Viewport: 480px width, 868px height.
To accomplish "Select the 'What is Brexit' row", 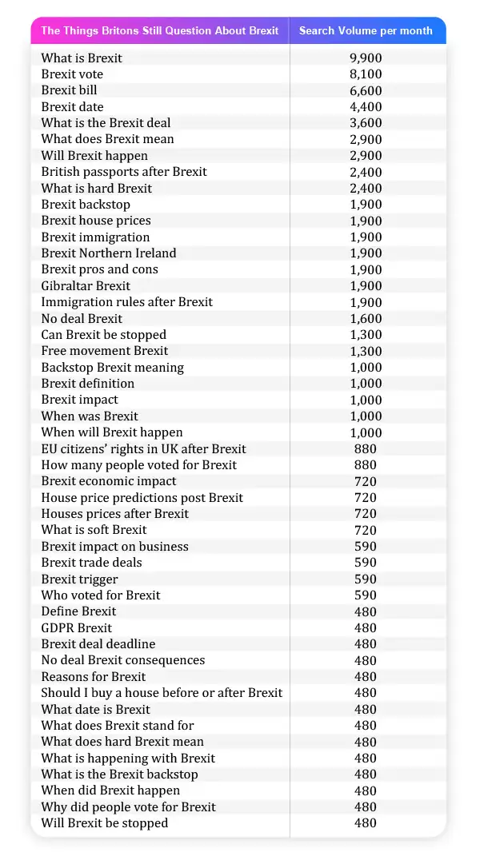I will point(238,58).
